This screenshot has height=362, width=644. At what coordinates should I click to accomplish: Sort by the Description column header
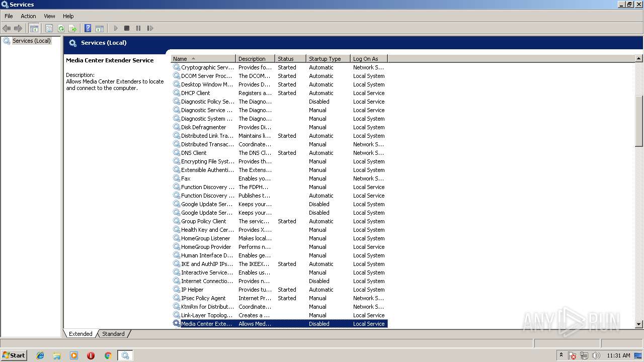[x=255, y=59]
